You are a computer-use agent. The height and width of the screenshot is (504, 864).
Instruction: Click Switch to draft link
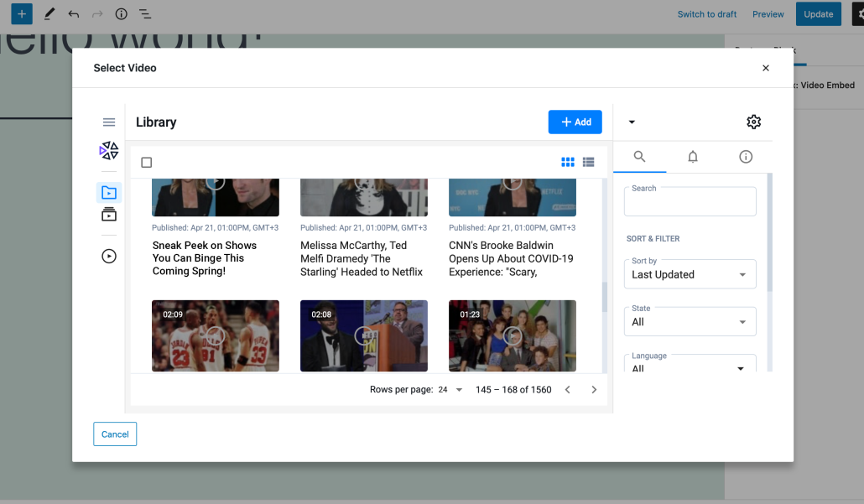707,14
